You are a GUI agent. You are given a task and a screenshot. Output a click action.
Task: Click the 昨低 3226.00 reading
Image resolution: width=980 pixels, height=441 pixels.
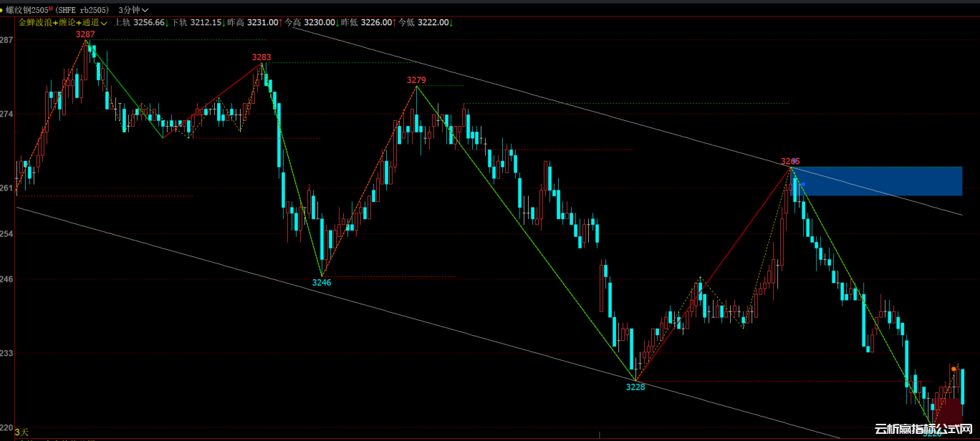(369, 23)
